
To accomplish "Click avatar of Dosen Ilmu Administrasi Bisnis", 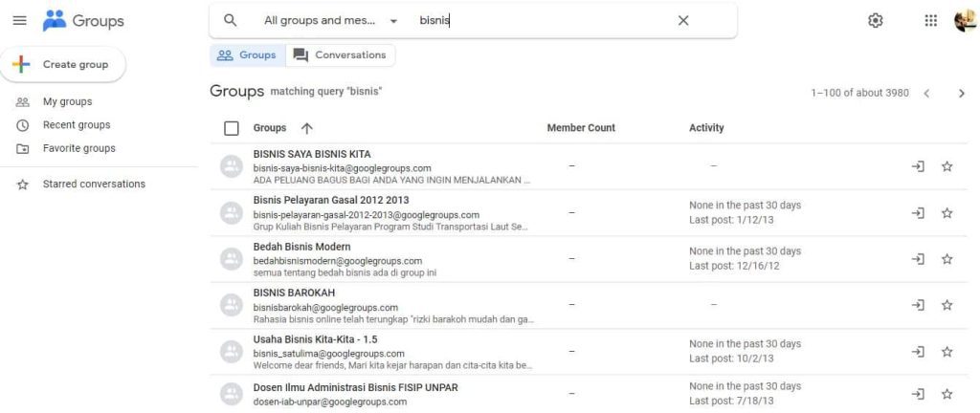I will coord(232,394).
